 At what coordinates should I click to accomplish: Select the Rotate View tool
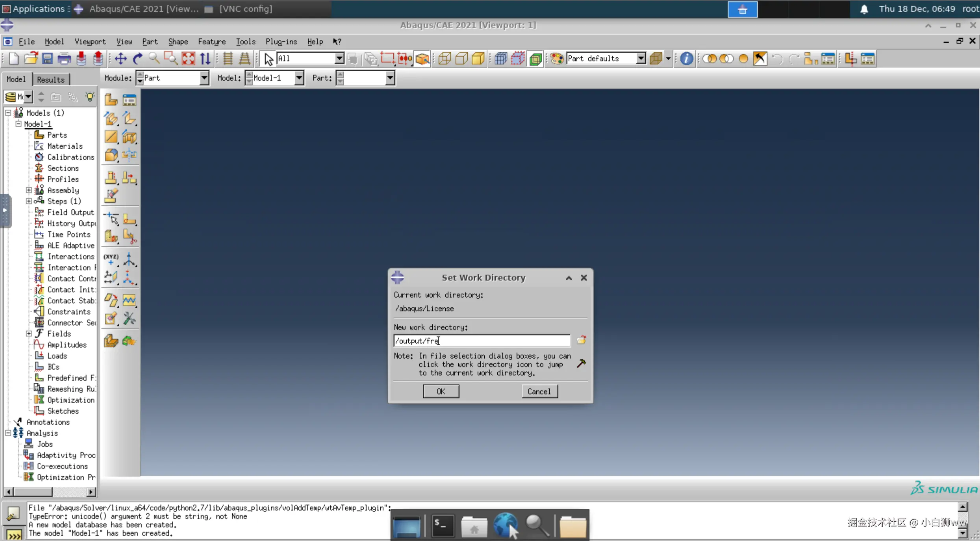[137, 59]
